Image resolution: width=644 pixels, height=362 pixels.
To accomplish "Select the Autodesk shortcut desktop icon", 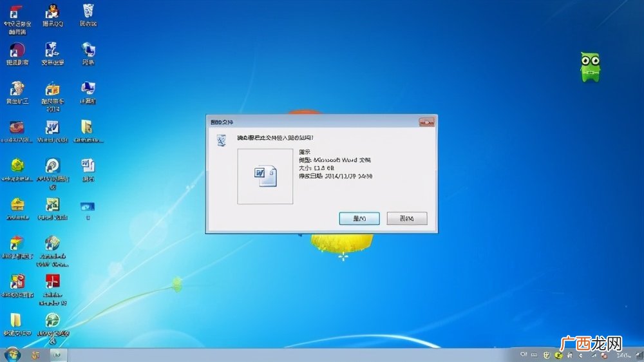I will coord(53,251).
